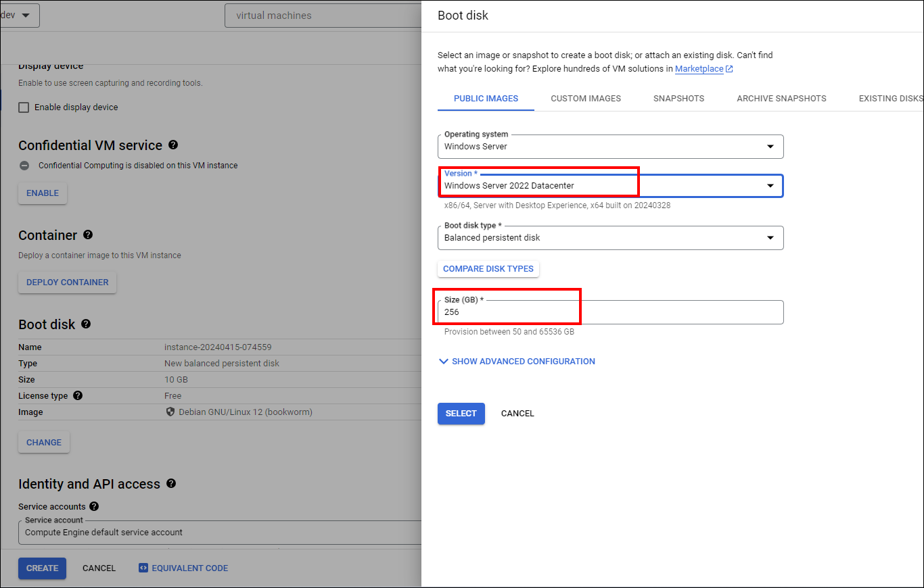Expand Show Advanced Configuration section
924x588 pixels.
(517, 362)
